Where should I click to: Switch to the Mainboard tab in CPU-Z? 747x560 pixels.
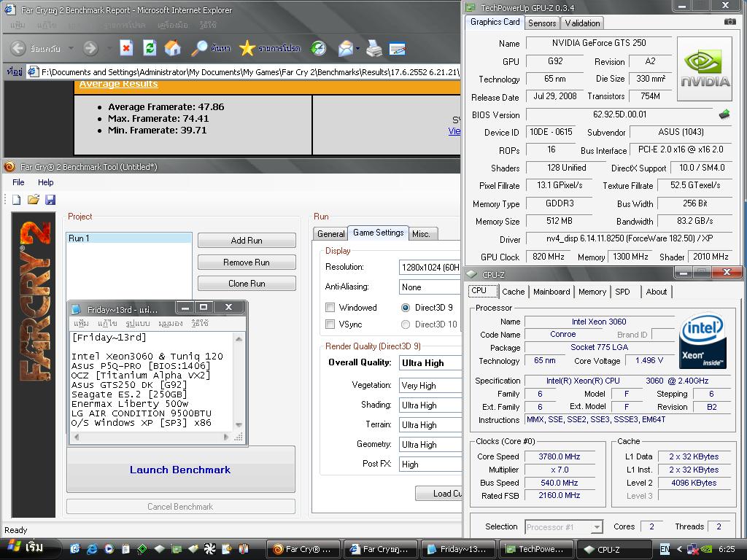pos(551,292)
